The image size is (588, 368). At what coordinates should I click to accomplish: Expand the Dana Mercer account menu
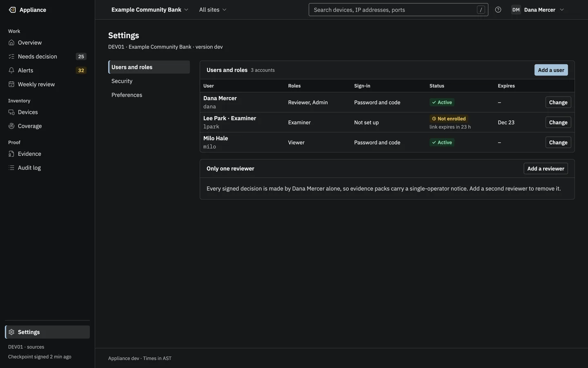tap(538, 10)
